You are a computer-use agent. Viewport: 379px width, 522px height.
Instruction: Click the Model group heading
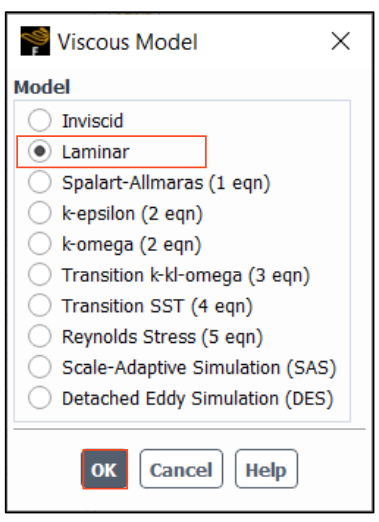coord(42,87)
